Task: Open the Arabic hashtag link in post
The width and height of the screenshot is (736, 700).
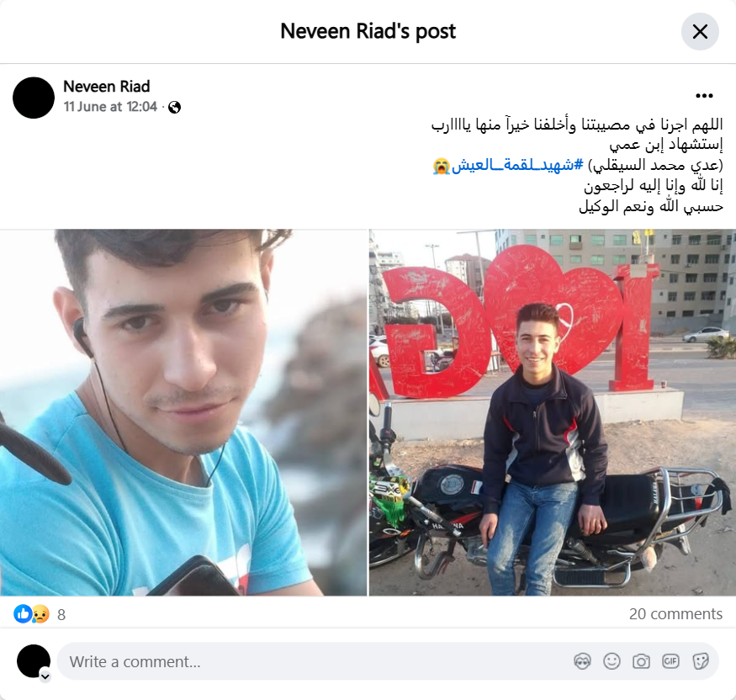Action: point(517,165)
